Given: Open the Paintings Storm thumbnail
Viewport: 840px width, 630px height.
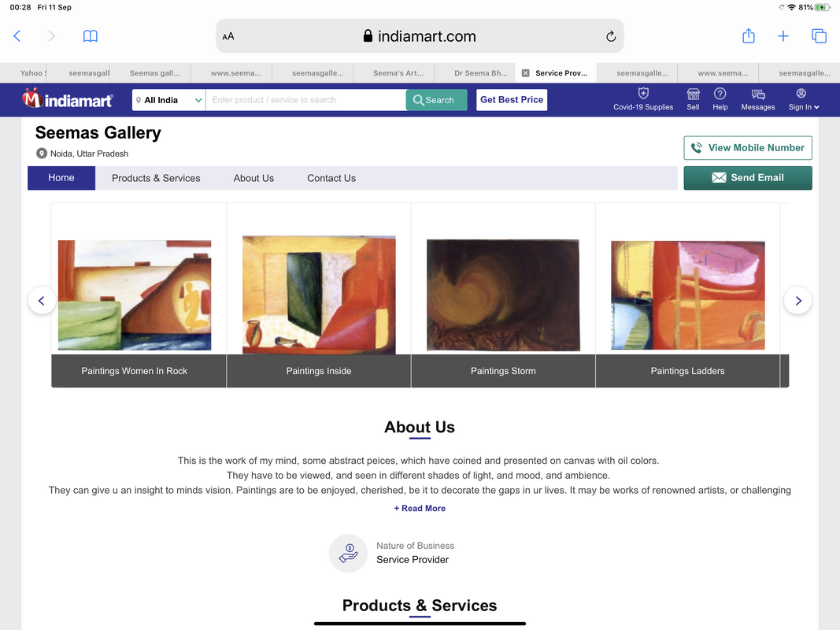Looking at the screenshot, I should 503,295.
